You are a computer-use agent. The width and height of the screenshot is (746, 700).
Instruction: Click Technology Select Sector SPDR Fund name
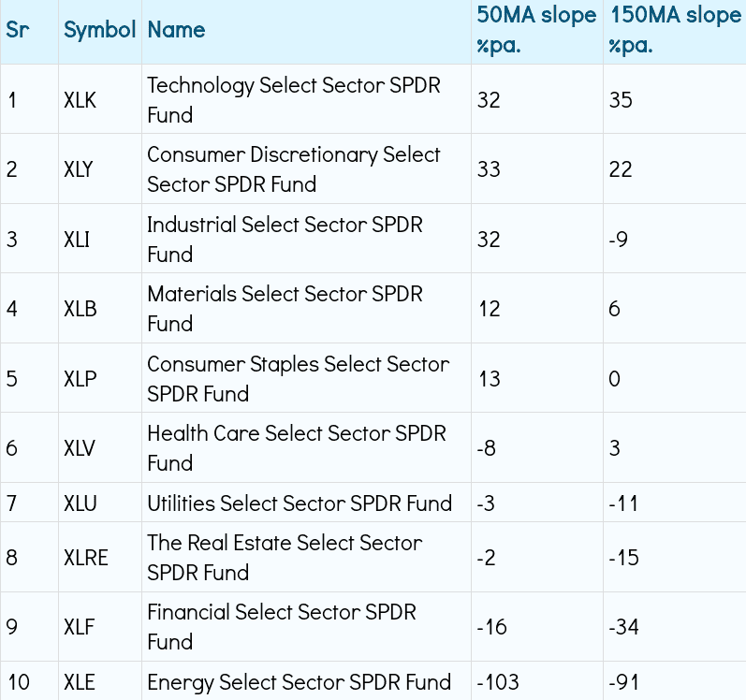293,99
